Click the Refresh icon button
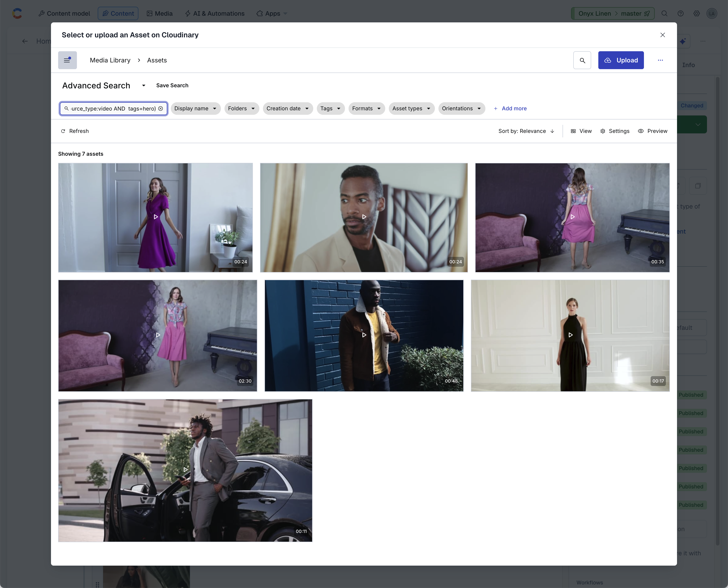Image resolution: width=728 pixels, height=588 pixels. tap(63, 131)
